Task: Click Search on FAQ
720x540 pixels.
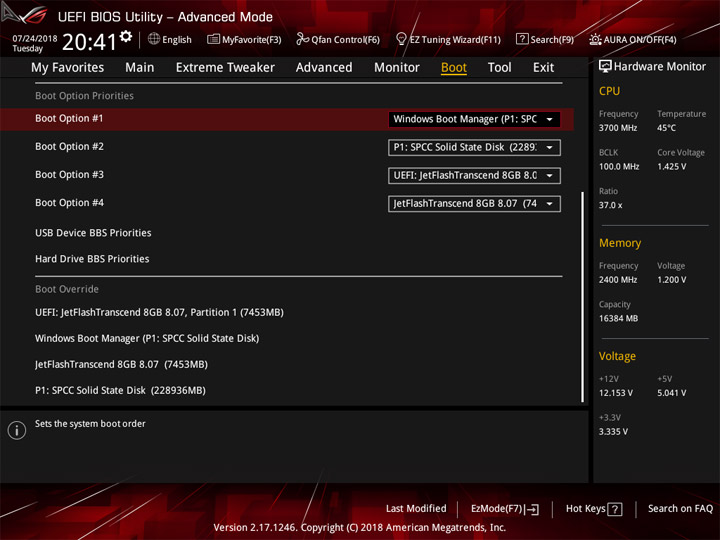Action: click(x=681, y=508)
